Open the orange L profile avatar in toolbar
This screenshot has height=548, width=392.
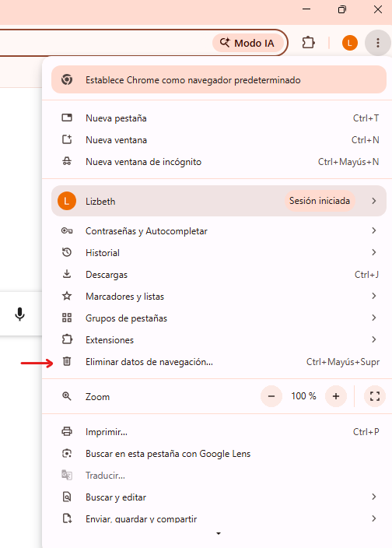click(x=350, y=43)
